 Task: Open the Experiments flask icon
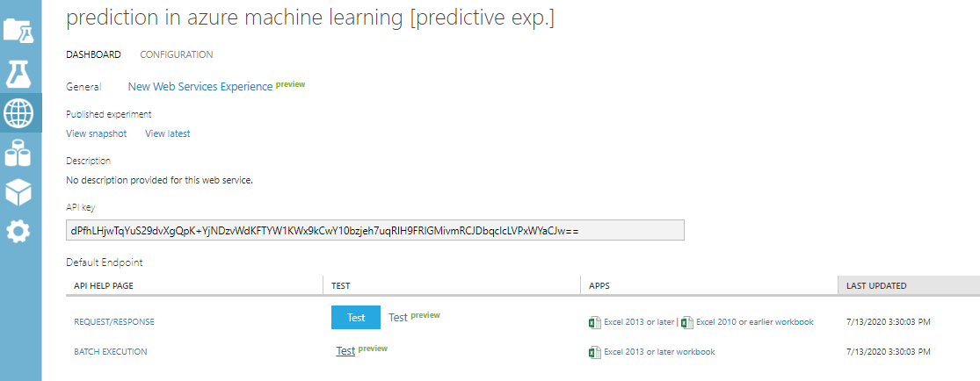click(x=18, y=72)
